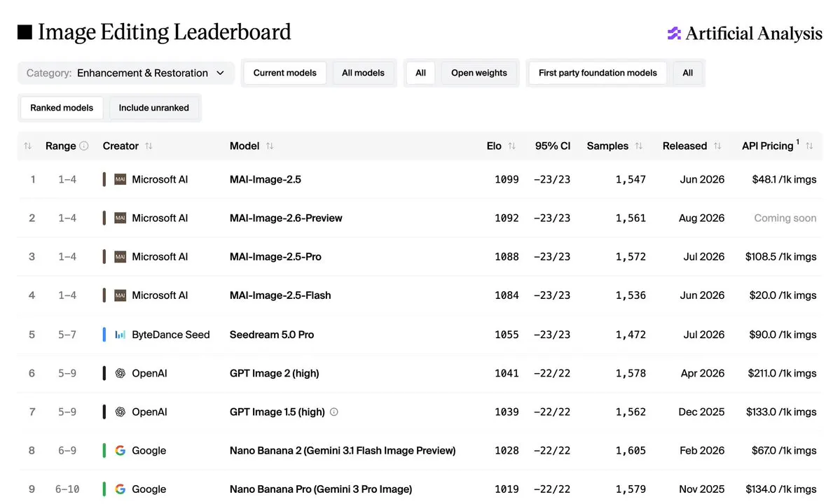Click the sample count 1,472
The height and width of the screenshot is (504, 840).
pyautogui.click(x=631, y=335)
